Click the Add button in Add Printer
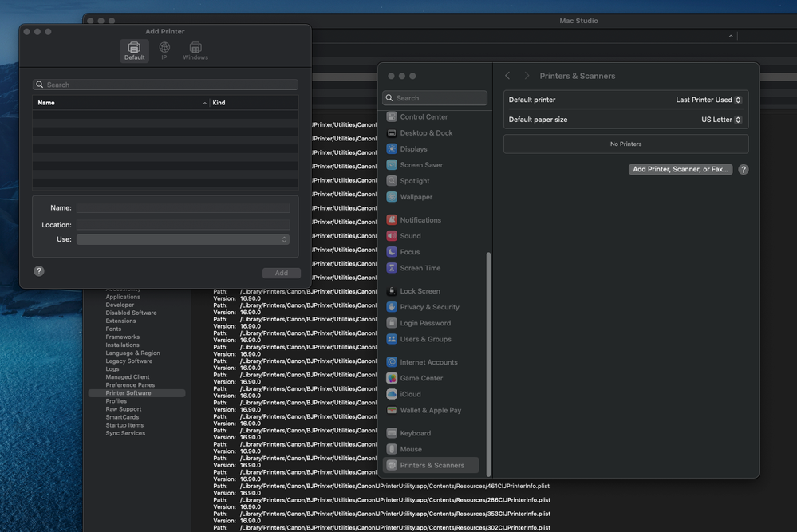The image size is (797, 532). click(282, 273)
